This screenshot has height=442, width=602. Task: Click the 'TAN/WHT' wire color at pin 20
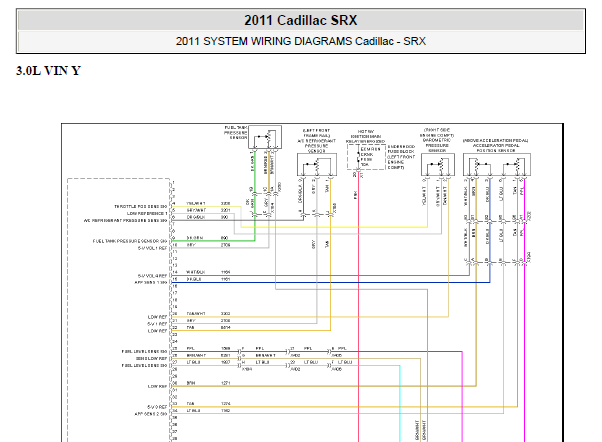click(196, 314)
